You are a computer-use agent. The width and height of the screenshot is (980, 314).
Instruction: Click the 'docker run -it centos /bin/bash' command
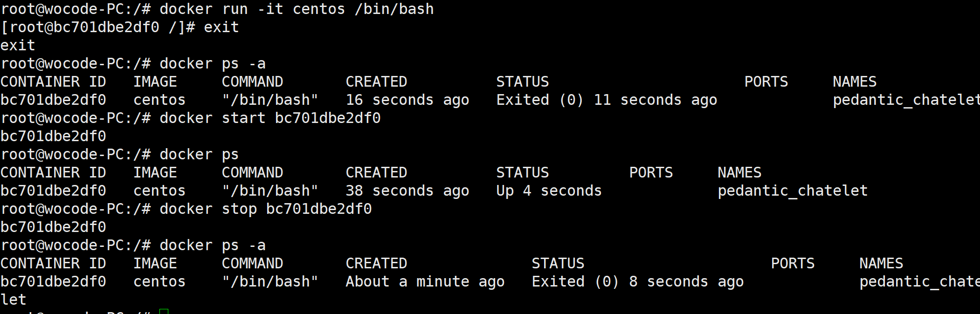297,9
